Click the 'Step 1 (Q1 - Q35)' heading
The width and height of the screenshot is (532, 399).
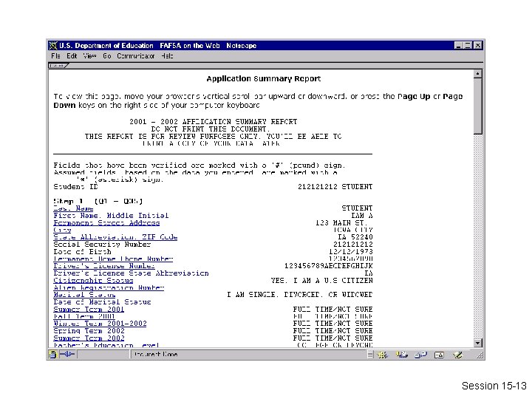(98, 201)
